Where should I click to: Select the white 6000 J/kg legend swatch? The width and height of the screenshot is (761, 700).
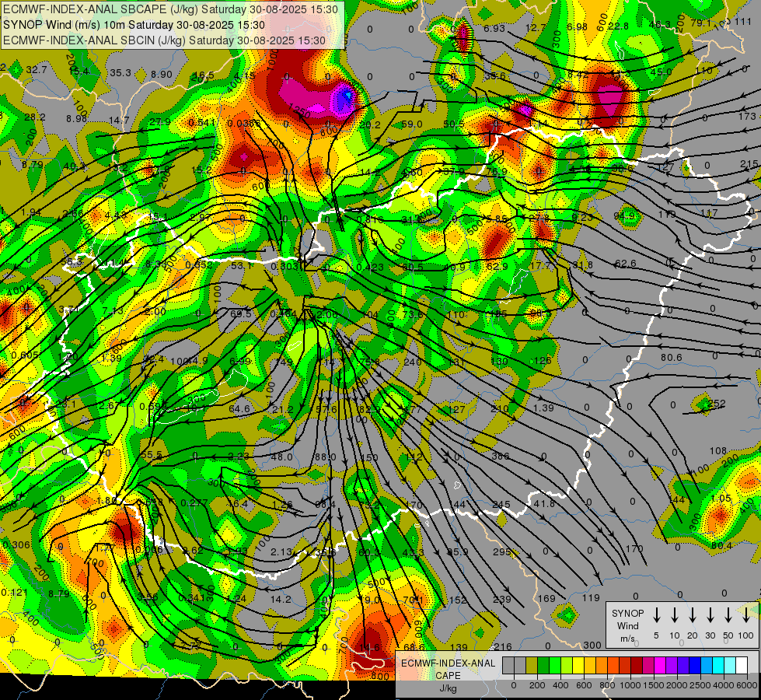(742, 665)
